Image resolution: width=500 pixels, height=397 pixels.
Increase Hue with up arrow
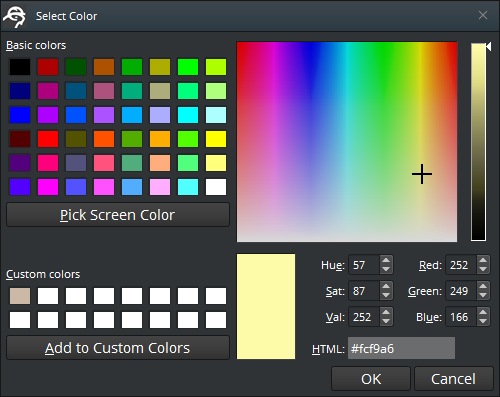click(386, 260)
